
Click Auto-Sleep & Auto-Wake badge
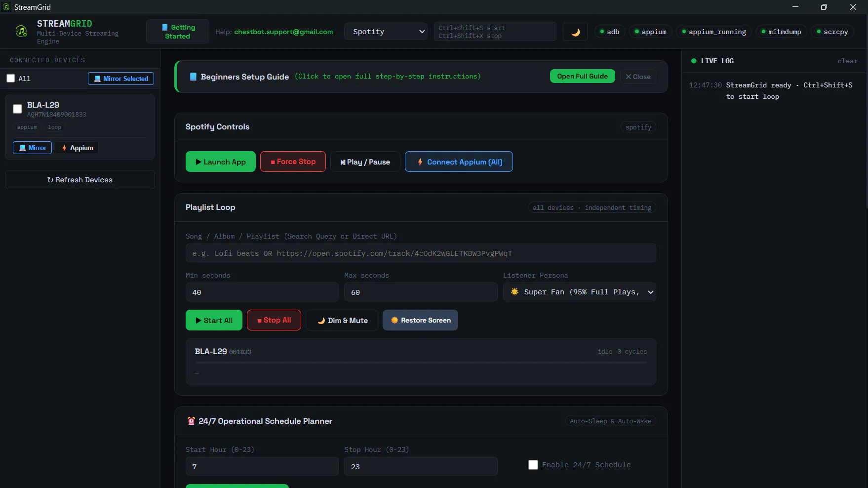click(x=610, y=421)
